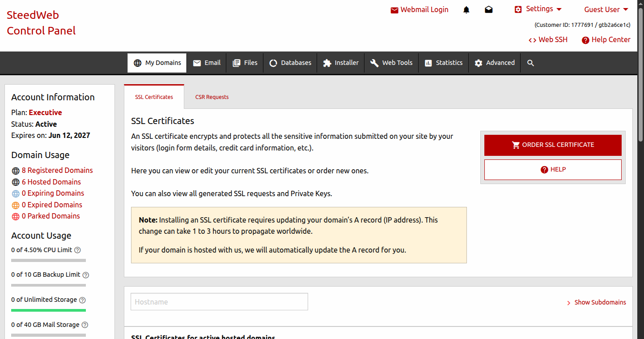Screen dimensions: 644x339
Task: Go to Webmail Login
Action: [419, 9]
